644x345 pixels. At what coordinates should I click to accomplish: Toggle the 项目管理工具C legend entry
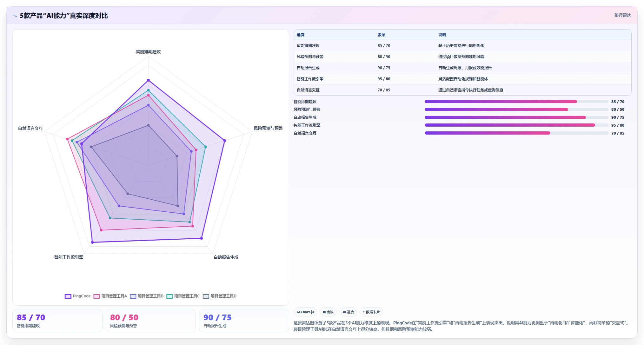(x=183, y=296)
